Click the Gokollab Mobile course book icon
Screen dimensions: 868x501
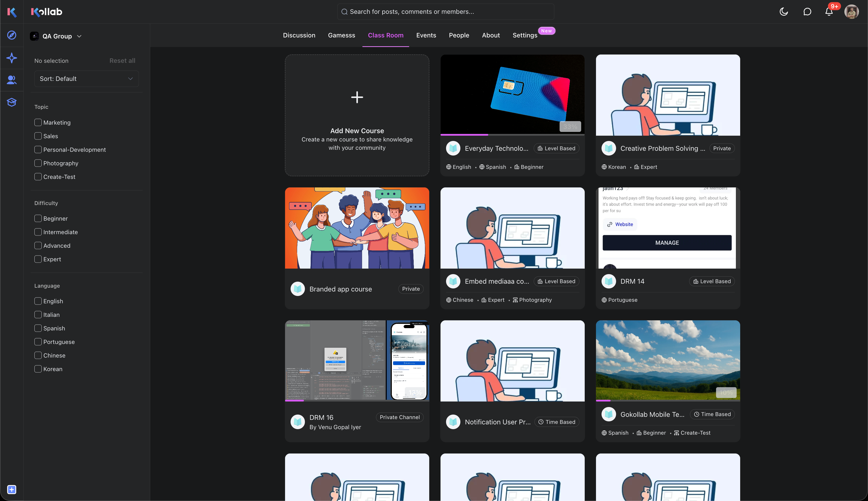(x=608, y=414)
